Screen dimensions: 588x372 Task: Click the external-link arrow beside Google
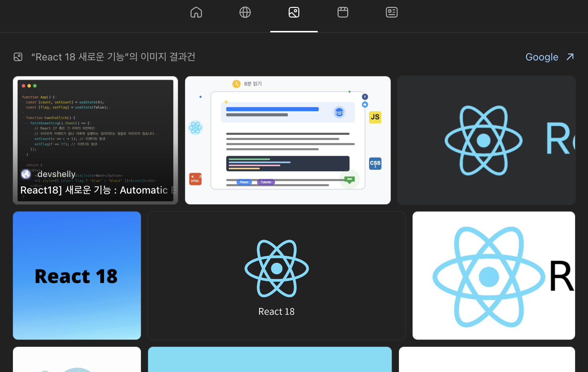[570, 57]
